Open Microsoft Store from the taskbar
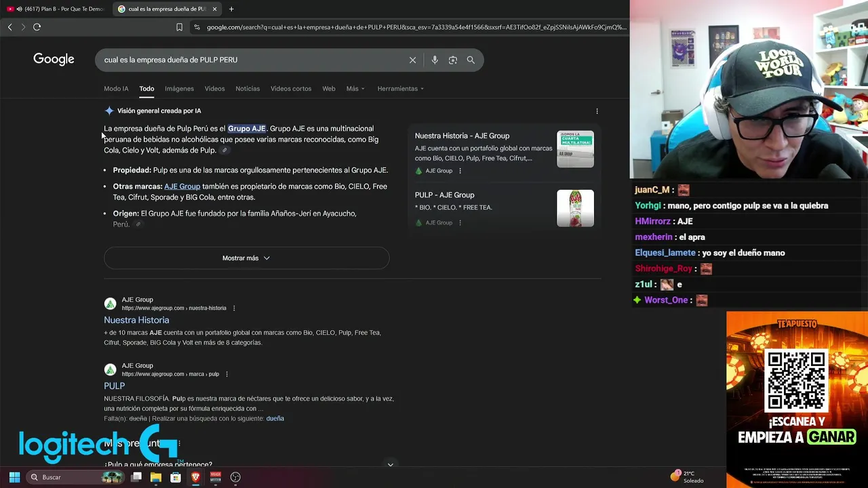The height and width of the screenshot is (488, 868). tap(176, 477)
